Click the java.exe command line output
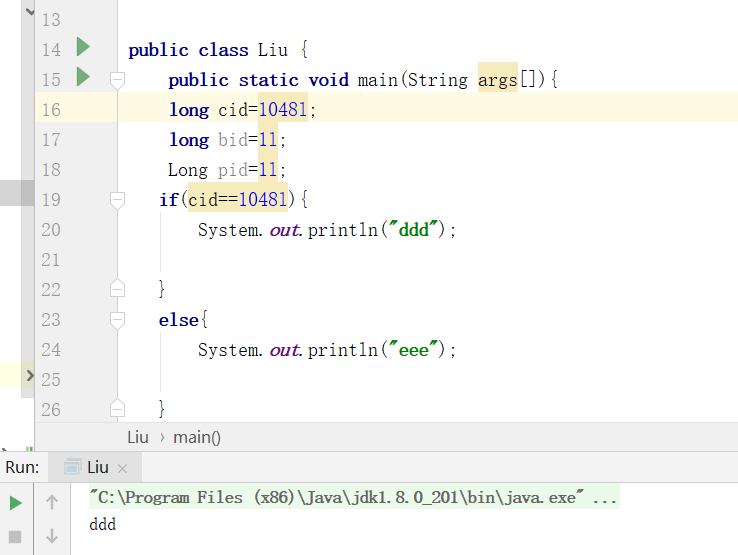The image size is (738, 555). pyautogui.click(x=354, y=497)
